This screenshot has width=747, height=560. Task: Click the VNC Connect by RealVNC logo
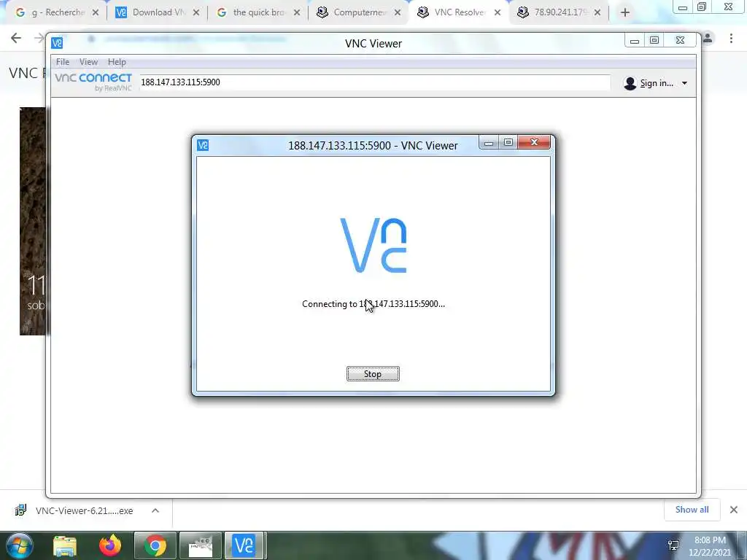(93, 82)
